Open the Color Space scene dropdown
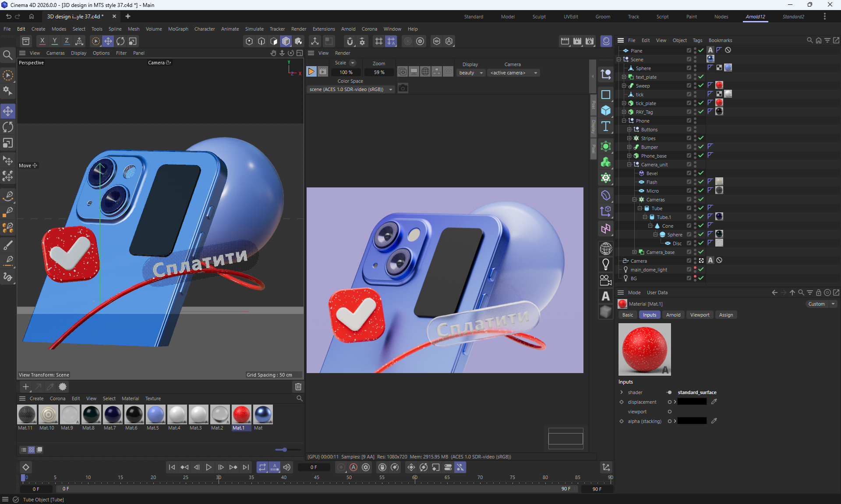 pos(350,89)
